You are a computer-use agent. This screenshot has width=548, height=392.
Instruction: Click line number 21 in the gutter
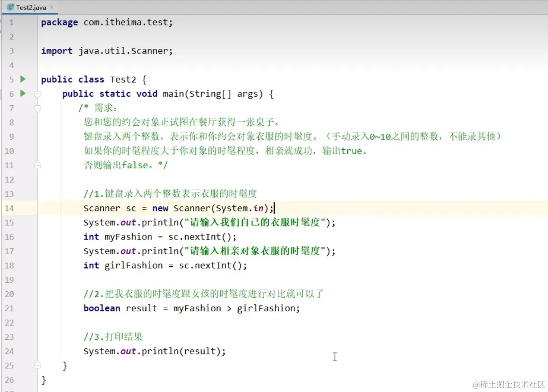pyautogui.click(x=10, y=308)
